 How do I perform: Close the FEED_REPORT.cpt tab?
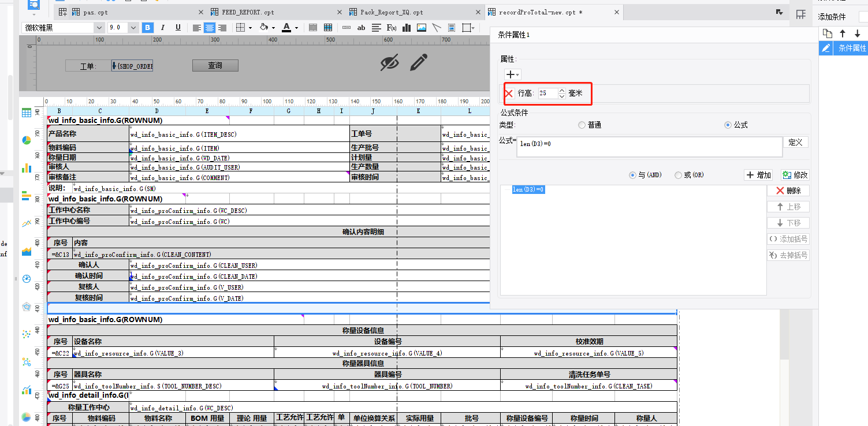coord(339,12)
